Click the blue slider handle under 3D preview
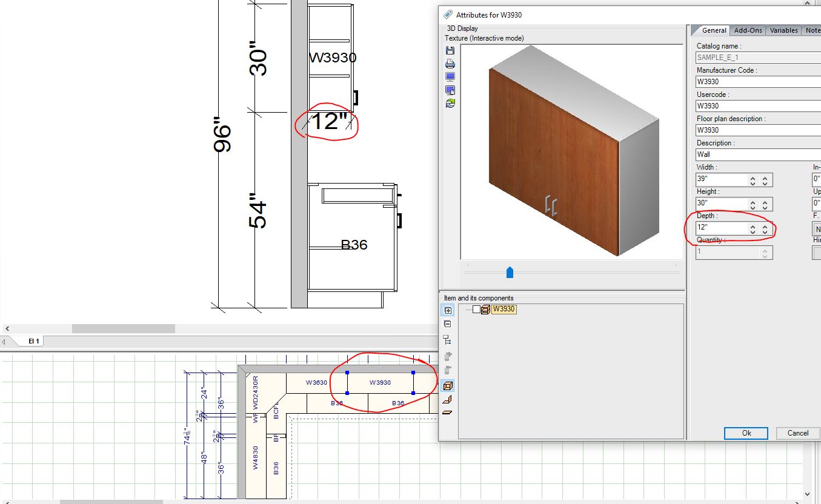 pos(510,273)
